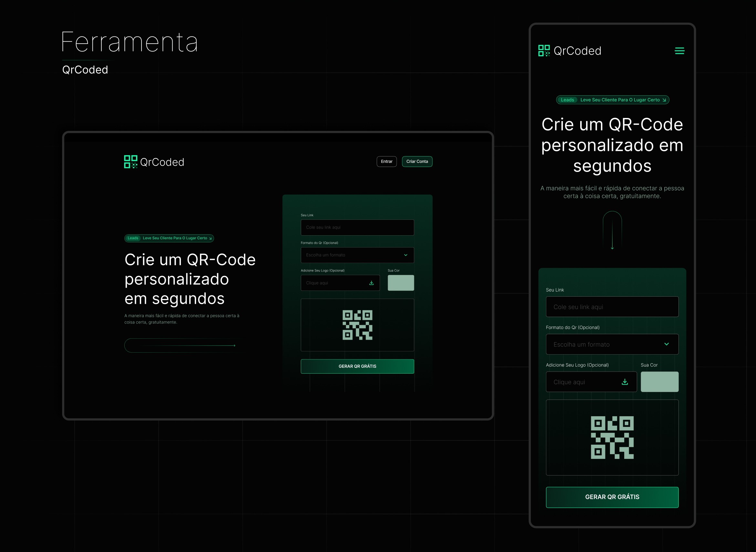The height and width of the screenshot is (552, 756).
Task: Click the mobile QR code preview image
Action: pyautogui.click(x=612, y=437)
